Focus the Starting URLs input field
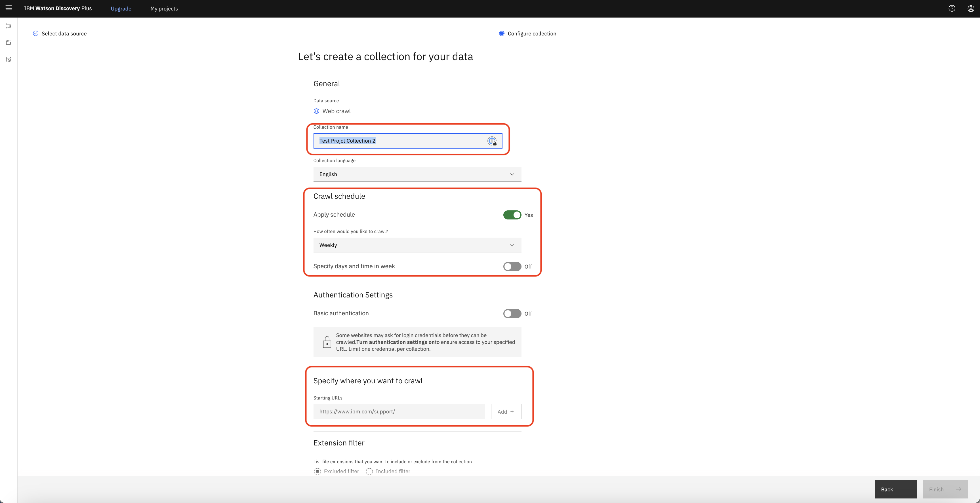Screen dimensions: 980x503 tap(399, 412)
